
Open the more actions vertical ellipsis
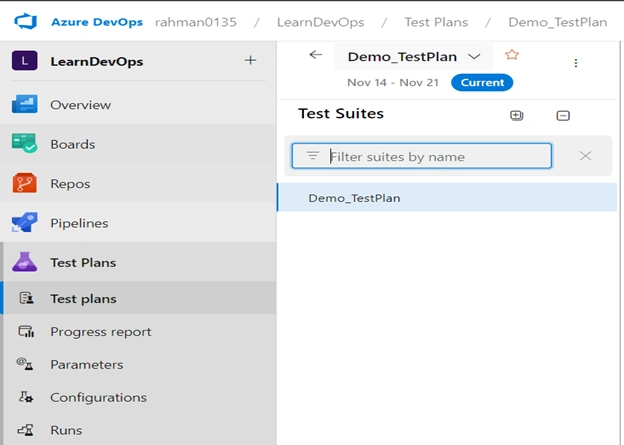click(575, 63)
